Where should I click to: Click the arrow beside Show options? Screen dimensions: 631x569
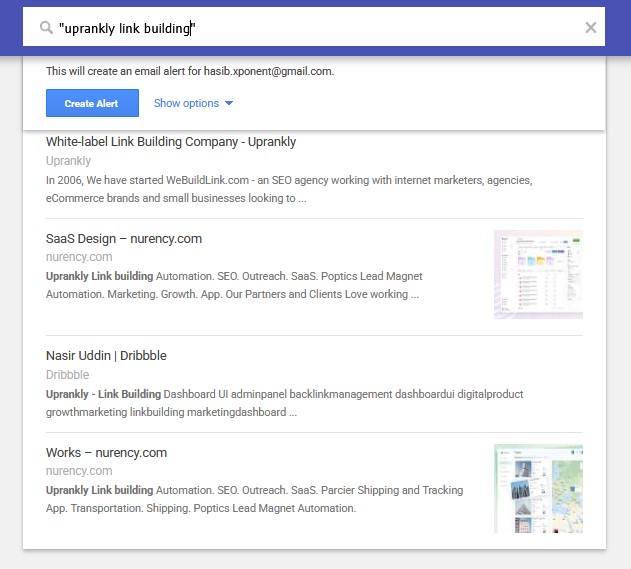[x=229, y=103]
